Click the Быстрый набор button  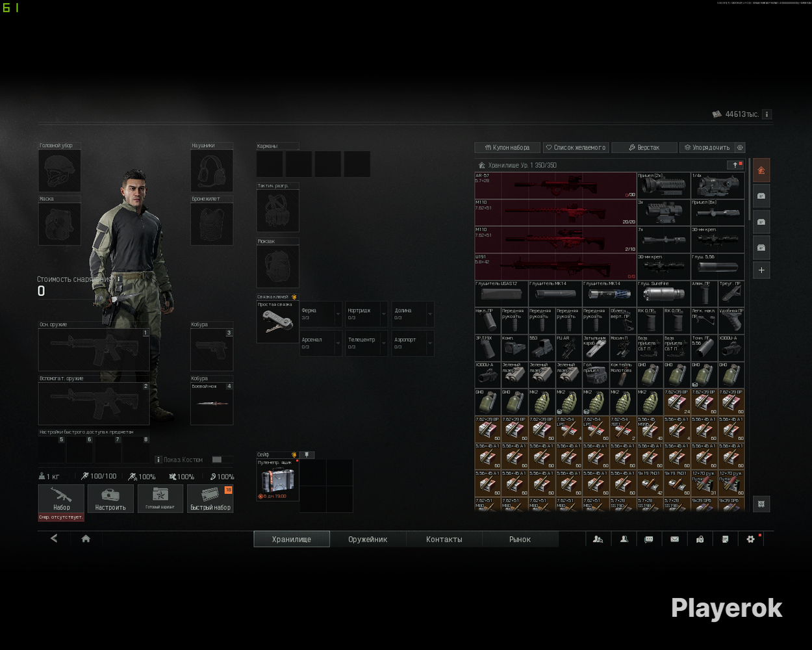(210, 499)
